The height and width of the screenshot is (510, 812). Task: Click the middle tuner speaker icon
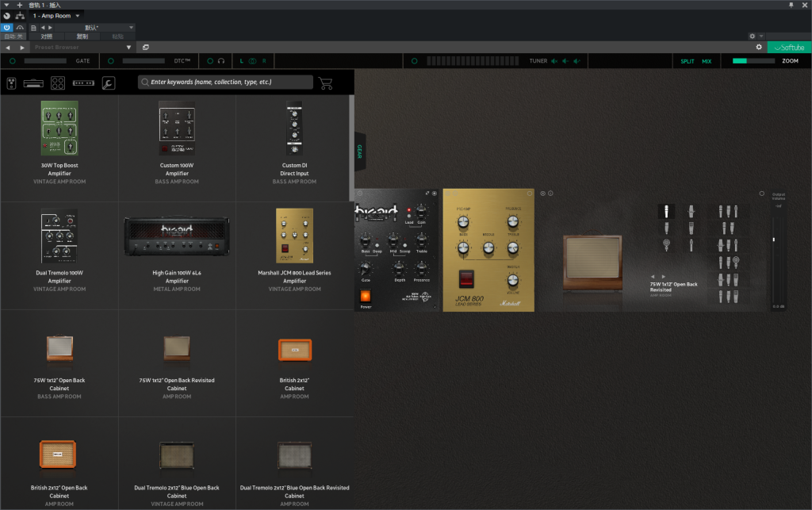pos(565,61)
